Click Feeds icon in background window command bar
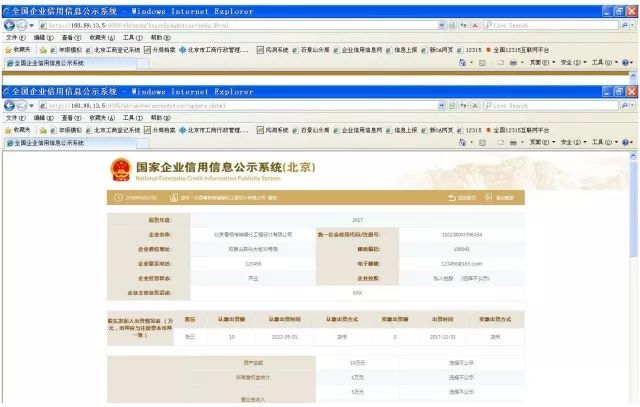This screenshot has height=407, width=640. (x=482, y=62)
